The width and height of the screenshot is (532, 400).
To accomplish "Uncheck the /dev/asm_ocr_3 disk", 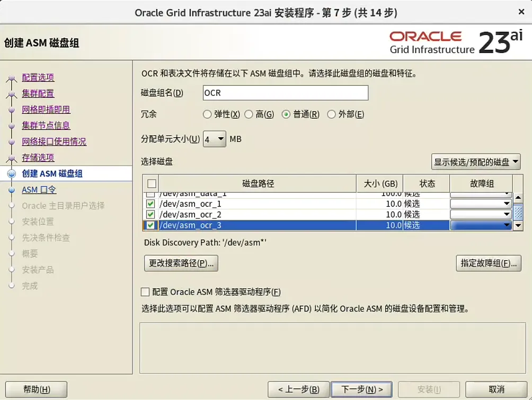I will pos(150,225).
